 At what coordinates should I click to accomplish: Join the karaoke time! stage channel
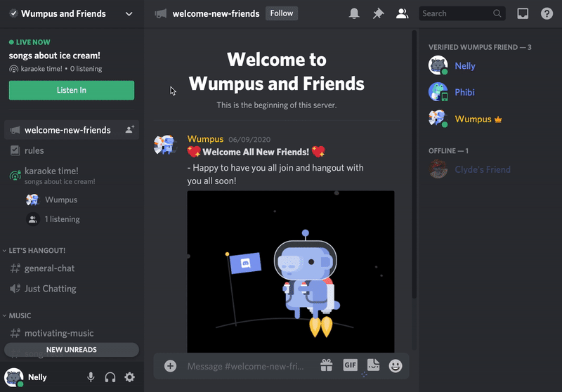tap(72, 175)
